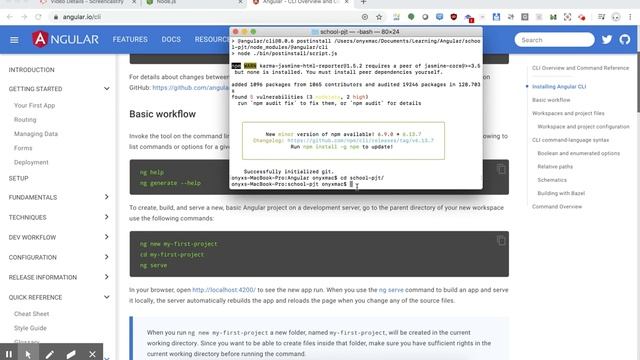Go forward in the browser
640x360 pixels.
[24, 17]
